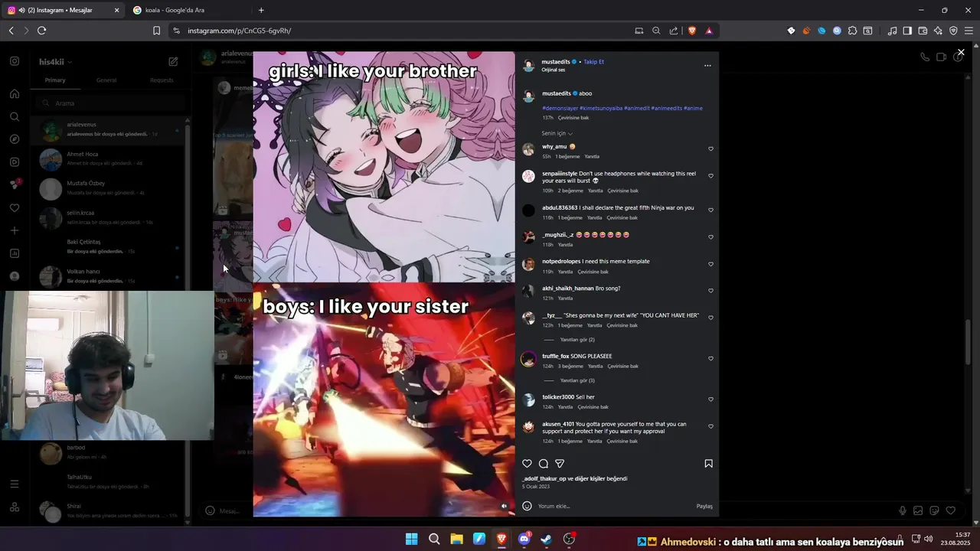
Task: Follow mustaedits via 'Takip Et'
Action: 593,61
